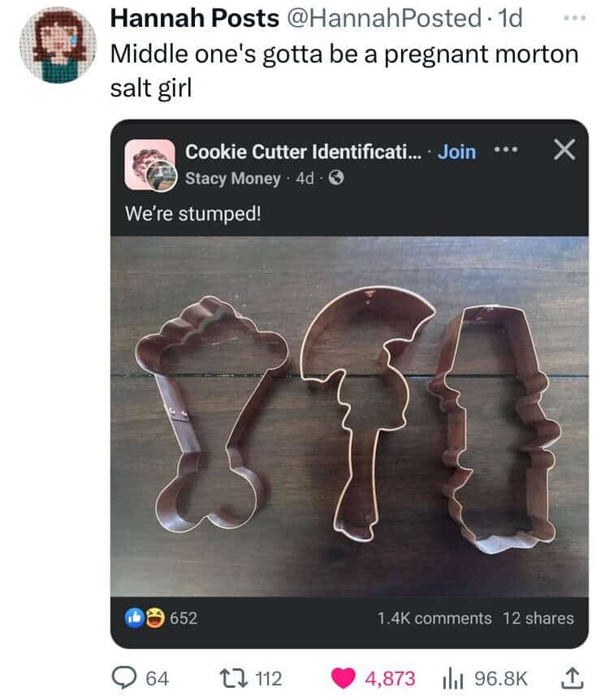This screenshot has height=700, width=609.
Task: Join the Cookie Cutter Identification group
Action: (456, 152)
